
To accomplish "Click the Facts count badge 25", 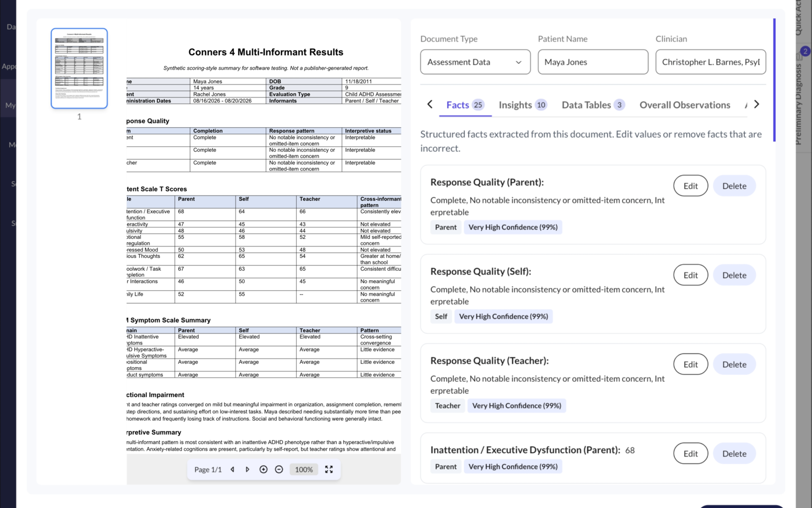I will (478, 105).
